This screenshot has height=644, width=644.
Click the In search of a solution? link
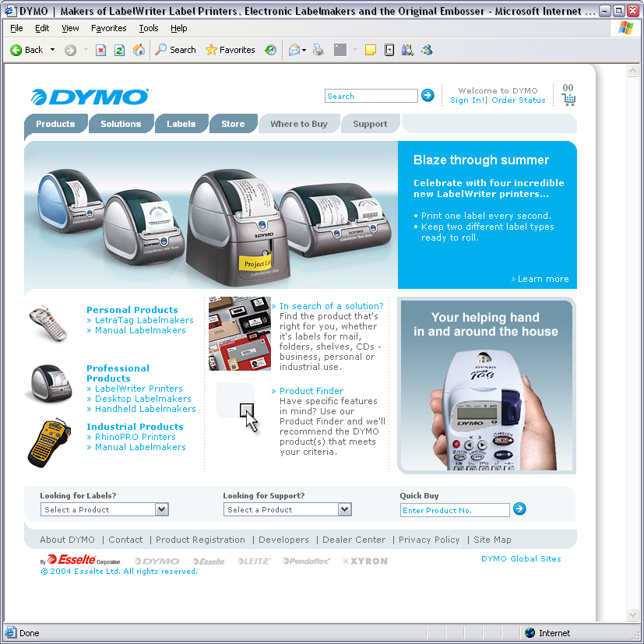click(x=332, y=306)
